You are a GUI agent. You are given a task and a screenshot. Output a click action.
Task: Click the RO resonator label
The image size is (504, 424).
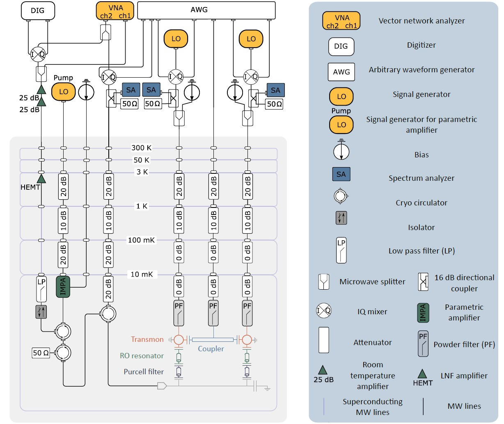(x=142, y=356)
